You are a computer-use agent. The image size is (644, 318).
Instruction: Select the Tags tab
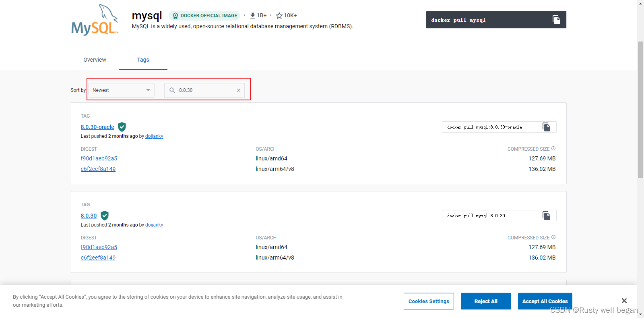click(x=143, y=60)
